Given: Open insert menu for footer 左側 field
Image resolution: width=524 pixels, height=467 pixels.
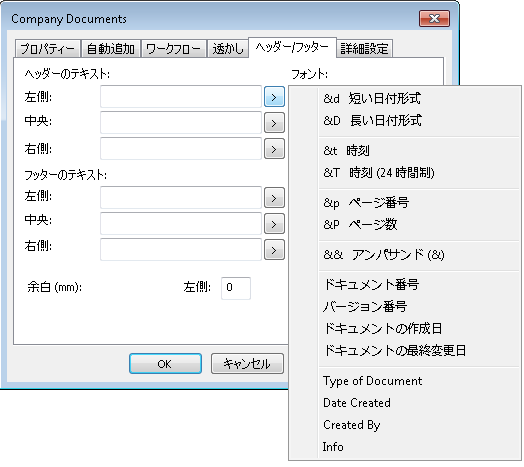Looking at the screenshot, I should coord(274,198).
